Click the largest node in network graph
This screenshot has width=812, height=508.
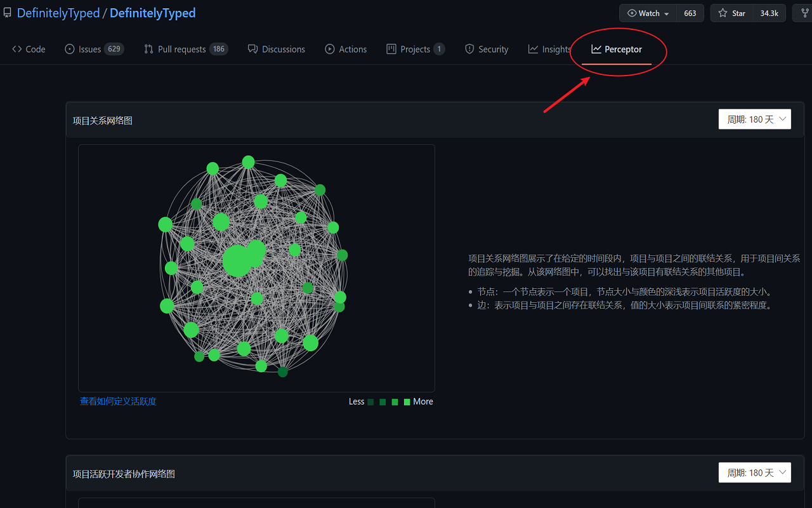tap(237, 261)
